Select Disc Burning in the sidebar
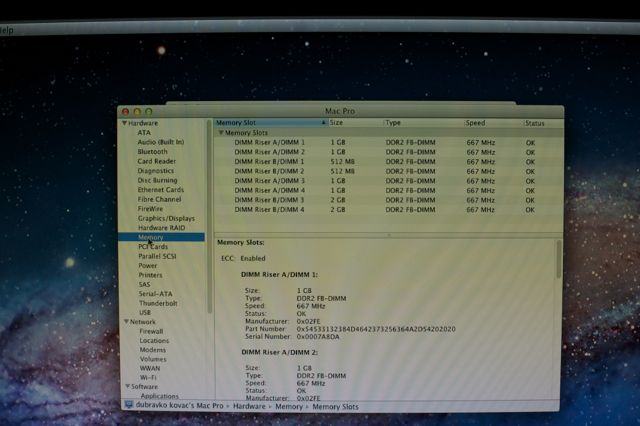This screenshot has height=426, width=640. [158, 180]
